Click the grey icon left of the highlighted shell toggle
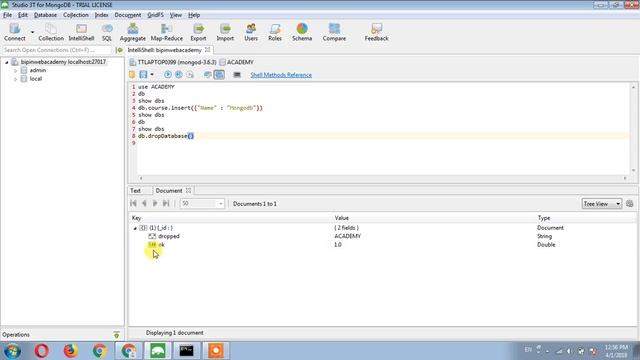This screenshot has height=360, width=640. 208,75
